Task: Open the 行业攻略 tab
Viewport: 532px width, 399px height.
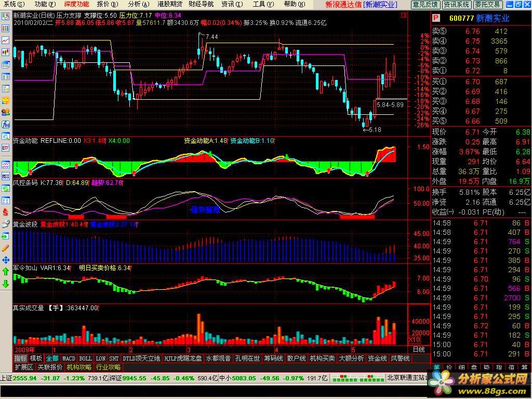Action: coord(108,367)
